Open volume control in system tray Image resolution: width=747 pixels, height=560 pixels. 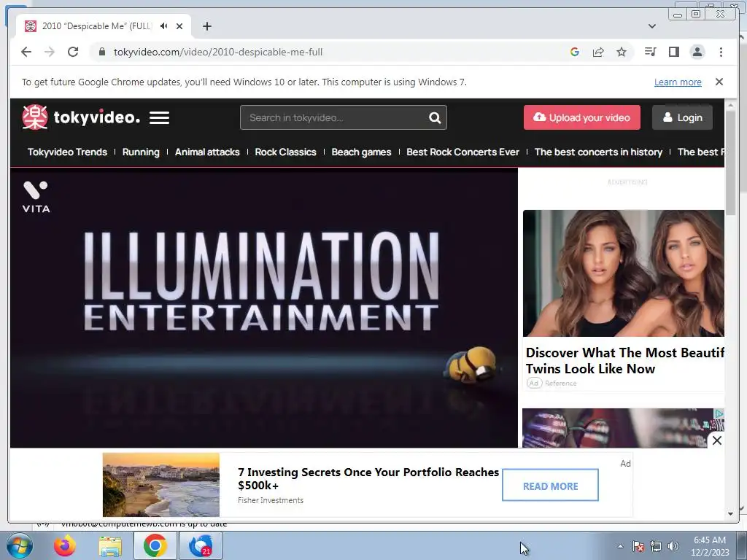pos(673,546)
